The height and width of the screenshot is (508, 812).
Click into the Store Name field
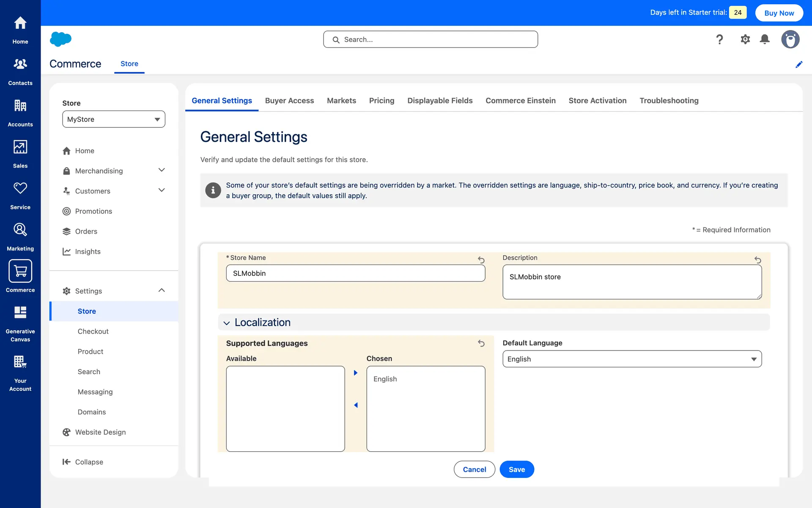pyautogui.click(x=355, y=273)
